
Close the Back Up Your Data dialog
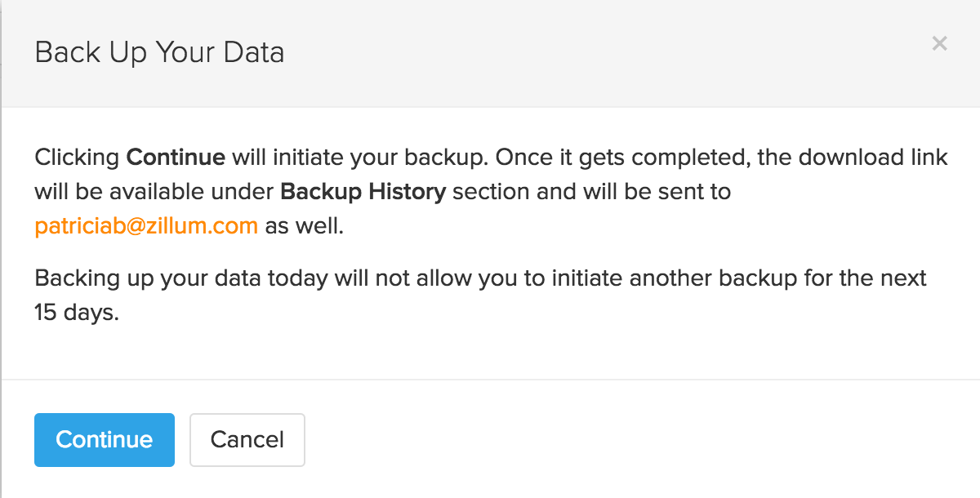(x=939, y=44)
